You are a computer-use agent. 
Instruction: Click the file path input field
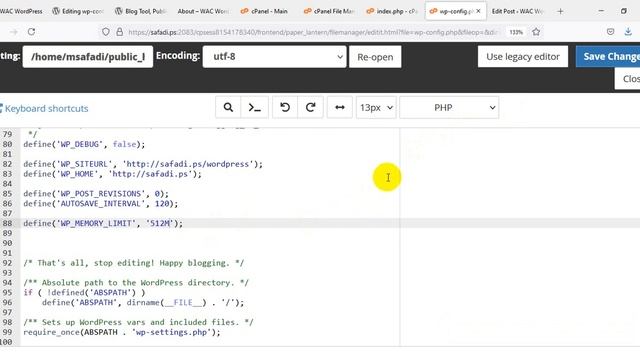click(x=88, y=57)
